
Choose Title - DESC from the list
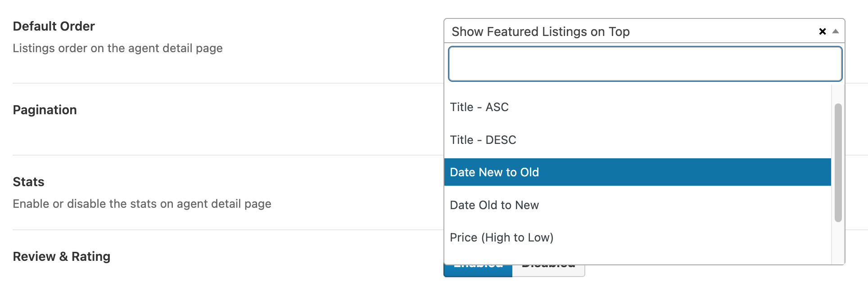(637, 140)
